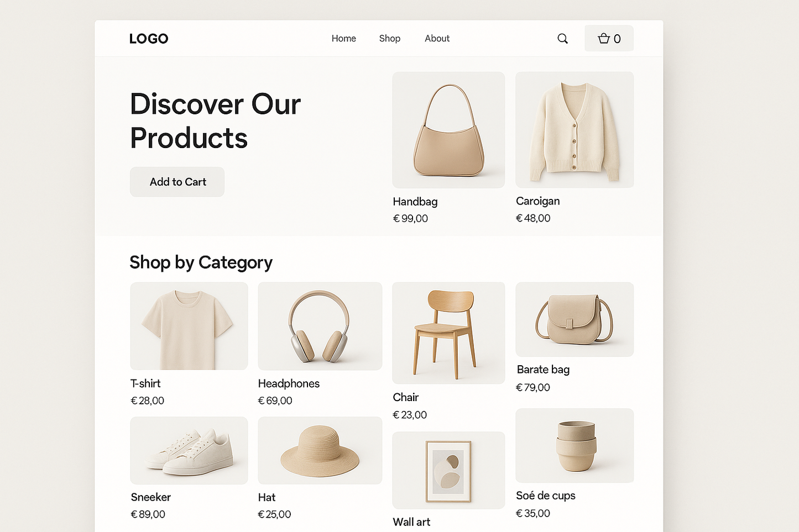Click the Wall art product name
The image size is (799, 532).
point(411,522)
